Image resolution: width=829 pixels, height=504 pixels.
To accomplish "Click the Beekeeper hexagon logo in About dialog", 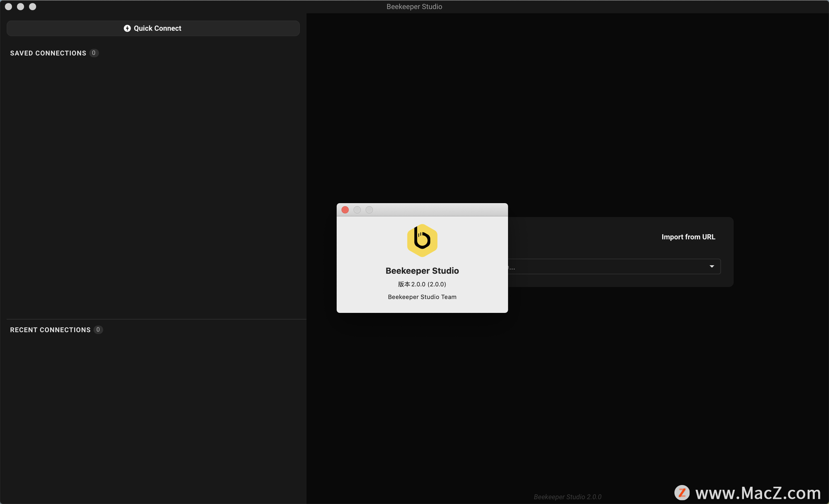I will point(422,240).
